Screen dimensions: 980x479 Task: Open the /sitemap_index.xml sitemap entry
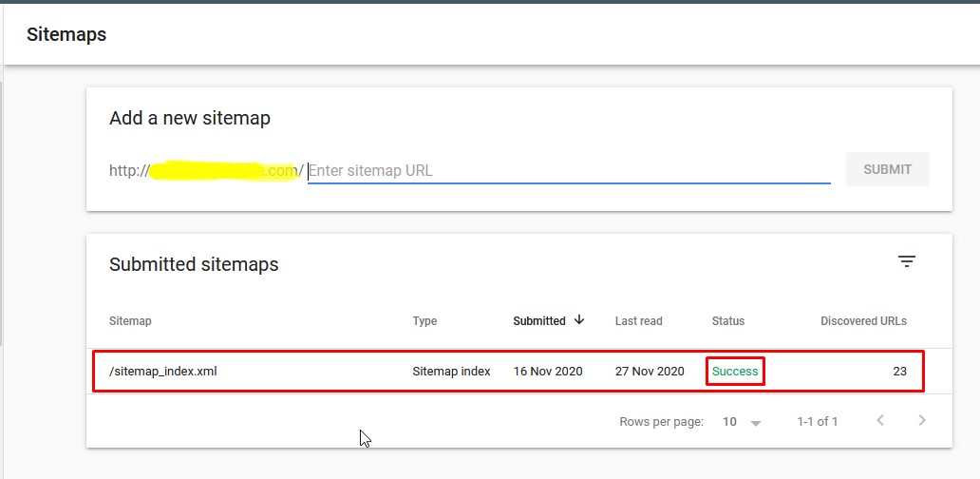click(x=163, y=372)
